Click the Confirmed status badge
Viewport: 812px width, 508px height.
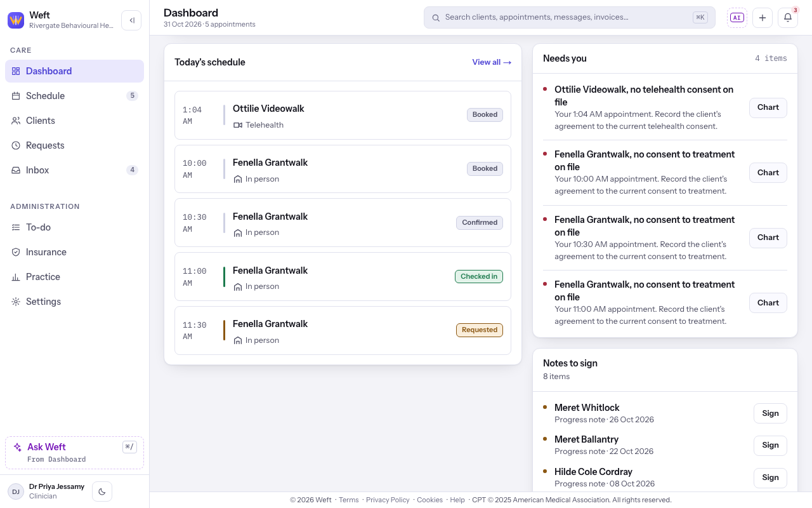(480, 223)
